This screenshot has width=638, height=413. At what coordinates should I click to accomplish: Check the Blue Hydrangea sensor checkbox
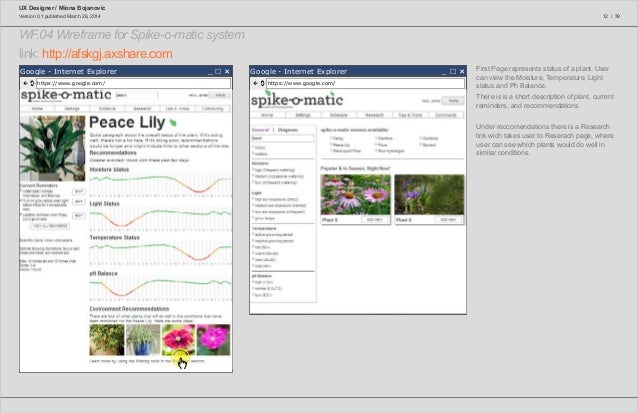pos(376,151)
